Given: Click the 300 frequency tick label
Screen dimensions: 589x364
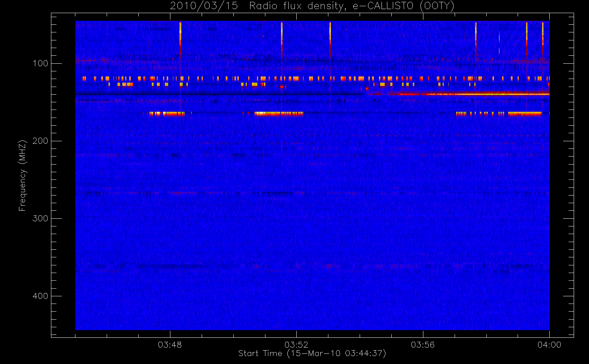Looking at the screenshot, I should 40,218.
